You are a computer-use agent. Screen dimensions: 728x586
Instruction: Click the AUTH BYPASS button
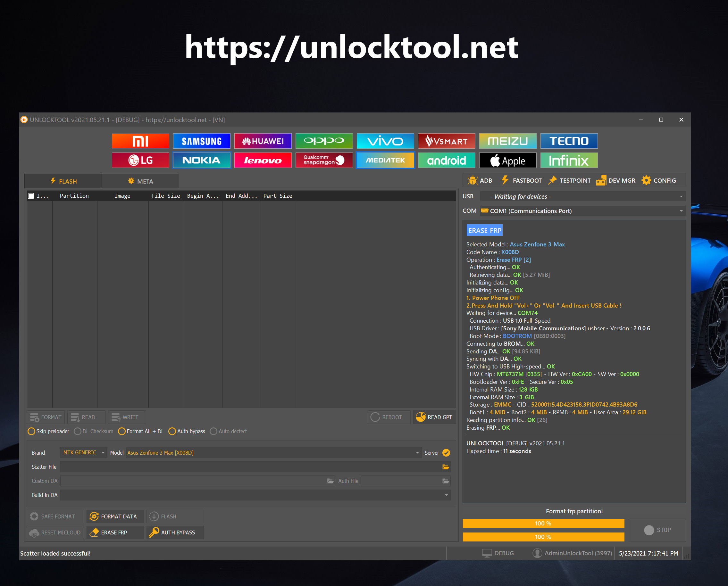(175, 533)
